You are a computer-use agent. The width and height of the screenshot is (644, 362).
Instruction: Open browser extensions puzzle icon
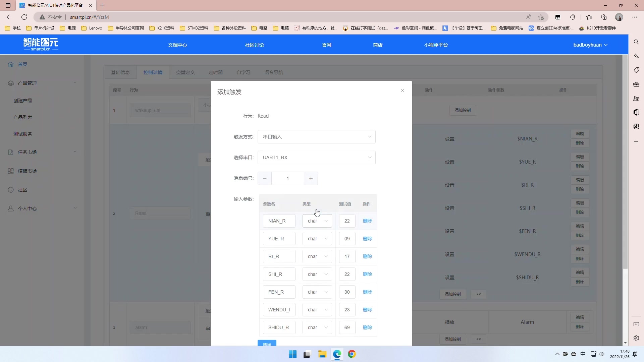pos(573,17)
